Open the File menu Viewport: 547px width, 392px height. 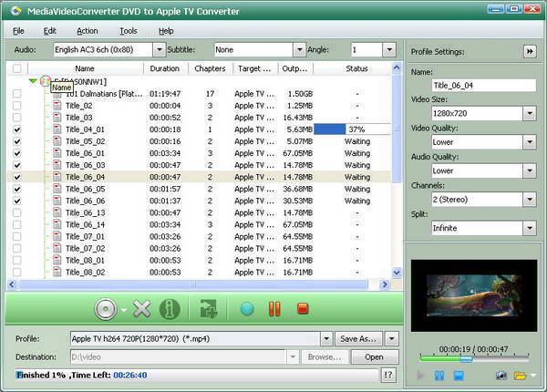pos(18,31)
